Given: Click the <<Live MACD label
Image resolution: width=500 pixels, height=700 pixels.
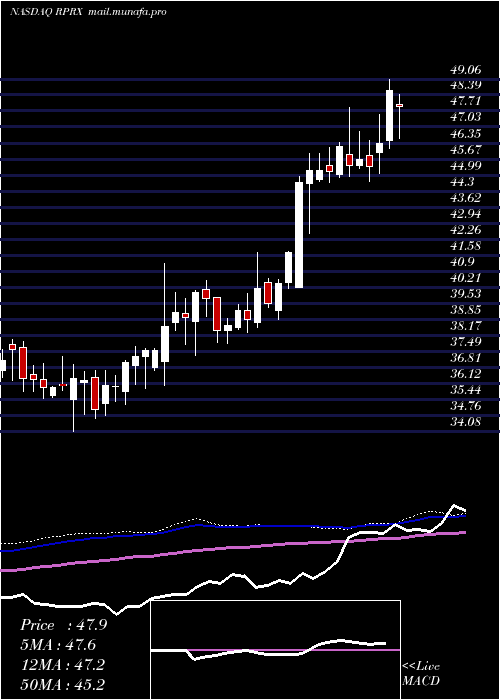Looking at the screenshot, I should (421, 674).
